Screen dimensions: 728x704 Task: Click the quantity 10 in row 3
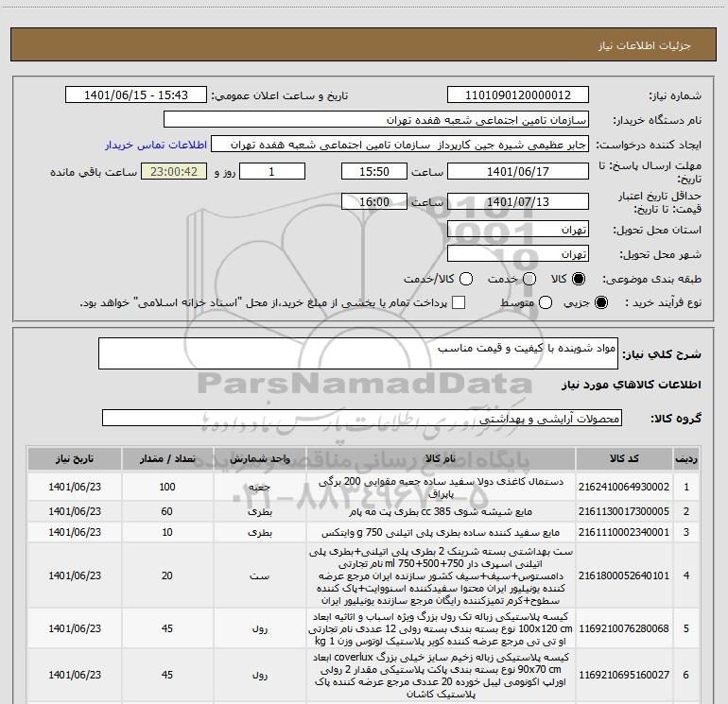pos(167,532)
